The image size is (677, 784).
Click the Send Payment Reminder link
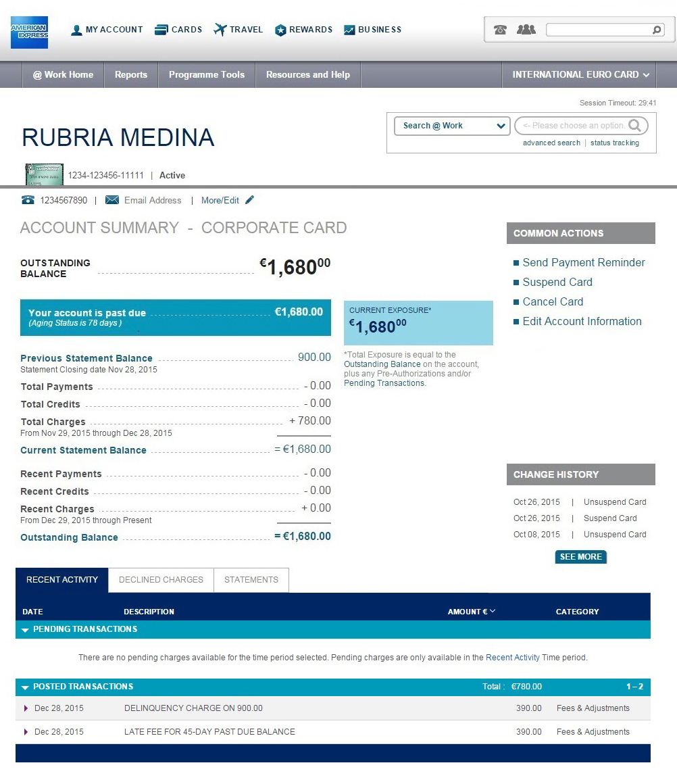point(583,263)
